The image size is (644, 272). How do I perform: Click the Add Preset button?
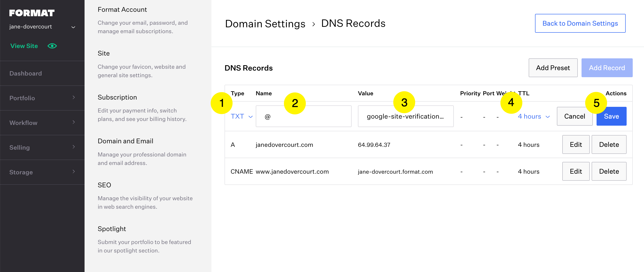coord(553,68)
